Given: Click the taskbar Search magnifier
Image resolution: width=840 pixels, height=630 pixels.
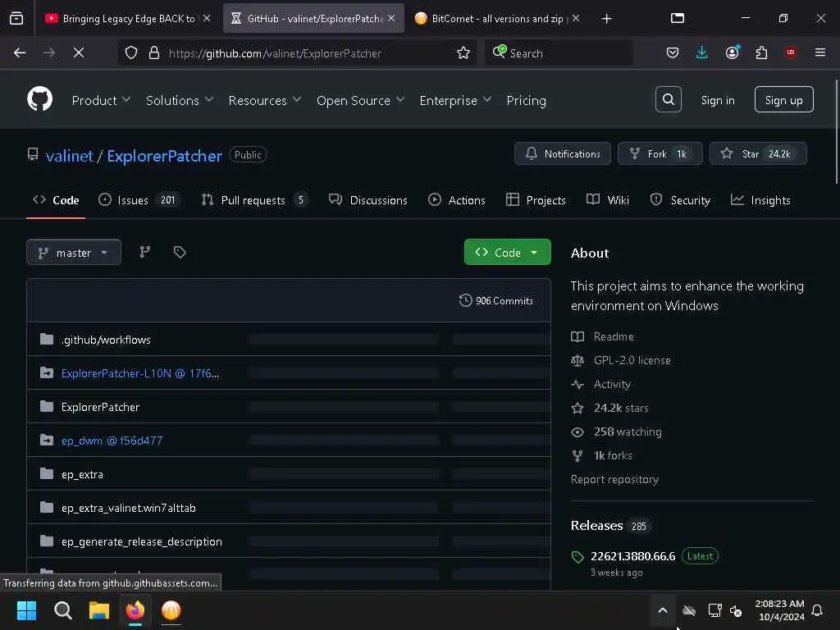Looking at the screenshot, I should pyautogui.click(x=62, y=610).
